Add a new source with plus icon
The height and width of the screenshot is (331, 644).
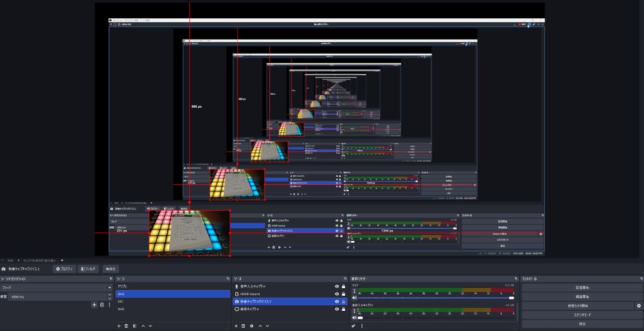tap(236, 325)
